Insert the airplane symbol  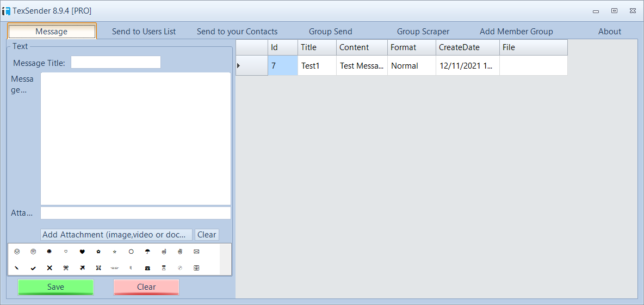tap(82, 267)
